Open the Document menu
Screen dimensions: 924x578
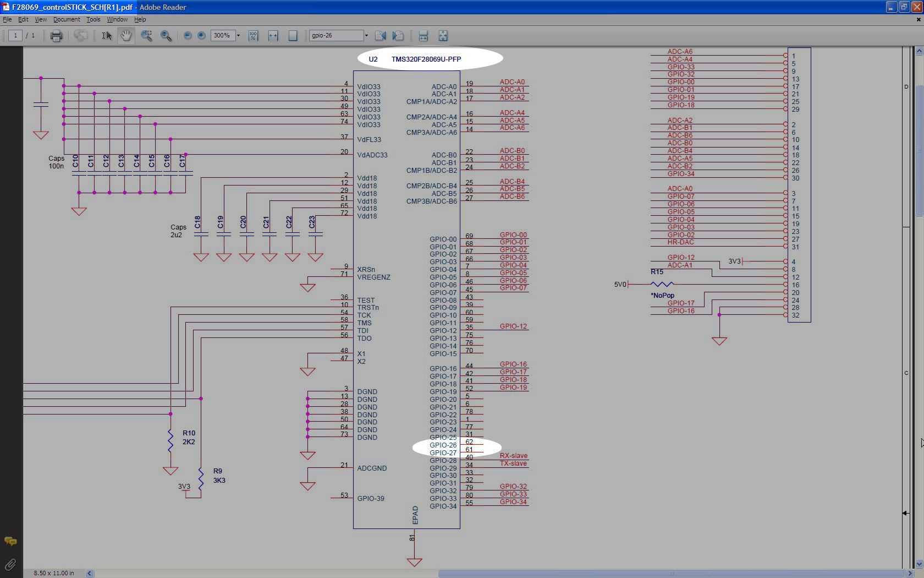pos(67,19)
